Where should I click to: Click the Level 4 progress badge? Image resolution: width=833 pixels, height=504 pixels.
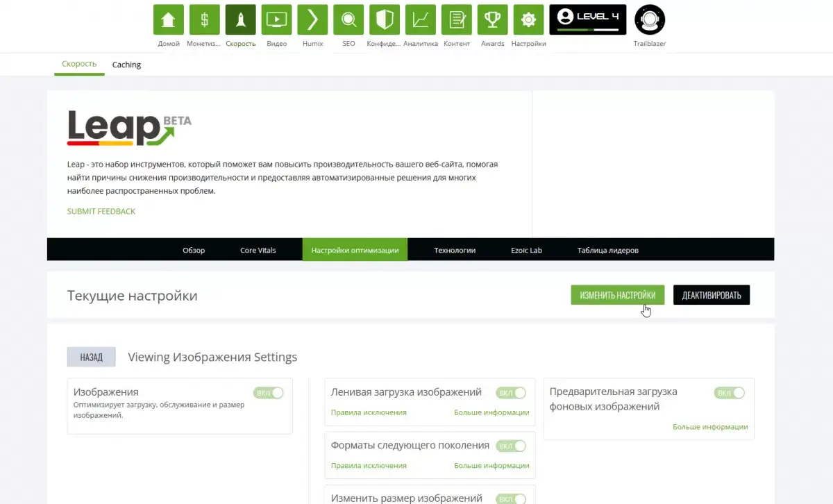(588, 19)
